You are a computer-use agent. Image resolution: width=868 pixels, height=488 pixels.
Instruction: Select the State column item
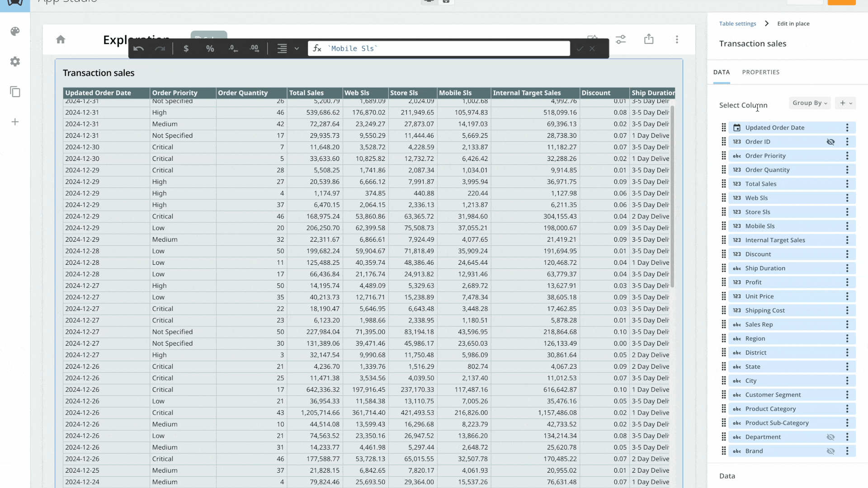[x=792, y=366]
